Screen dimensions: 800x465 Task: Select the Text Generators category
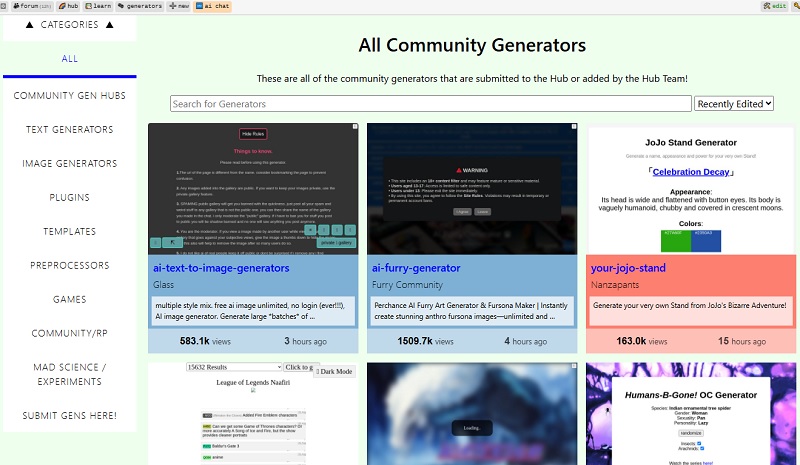click(69, 130)
